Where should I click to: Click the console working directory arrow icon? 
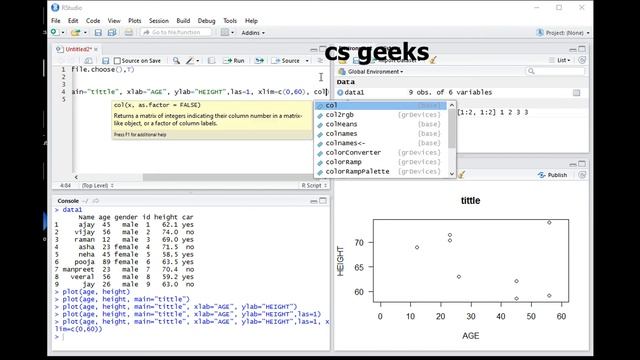pos(96,201)
